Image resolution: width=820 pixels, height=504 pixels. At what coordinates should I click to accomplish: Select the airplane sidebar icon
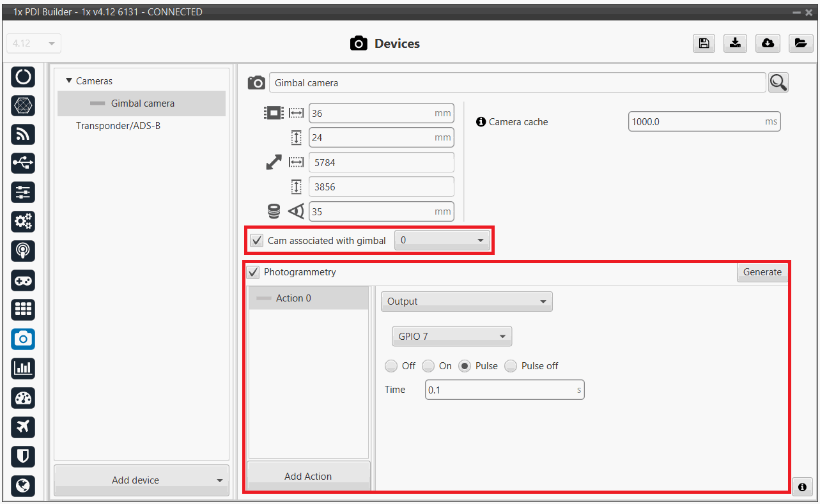tap(23, 427)
